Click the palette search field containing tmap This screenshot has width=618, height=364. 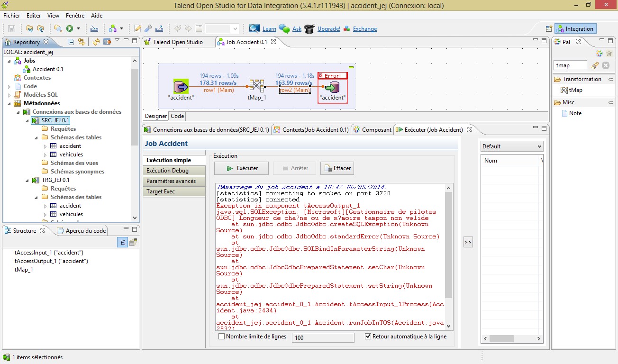(x=570, y=65)
